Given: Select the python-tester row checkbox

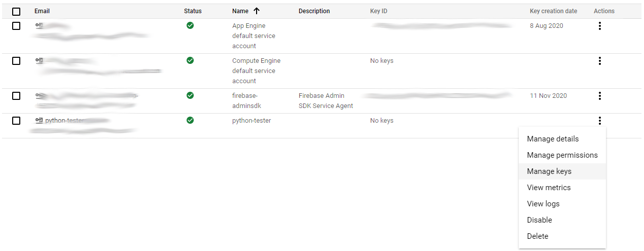Looking at the screenshot, I should coord(16,121).
